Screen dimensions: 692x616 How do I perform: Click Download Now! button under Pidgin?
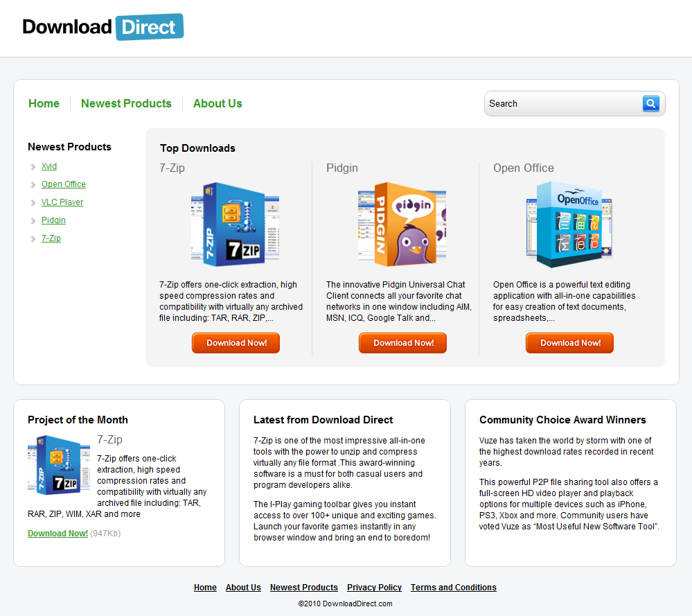tap(402, 343)
